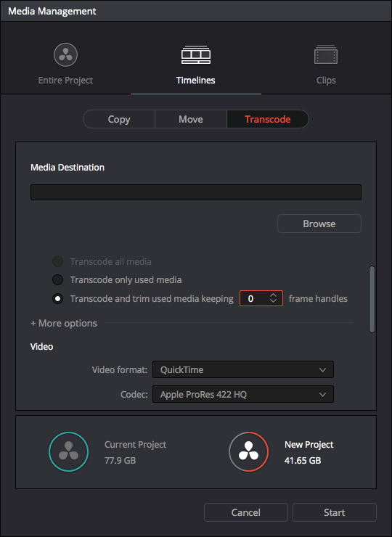Click the Entire Project Resolve icon
This screenshot has width=392, height=537.
(65, 55)
